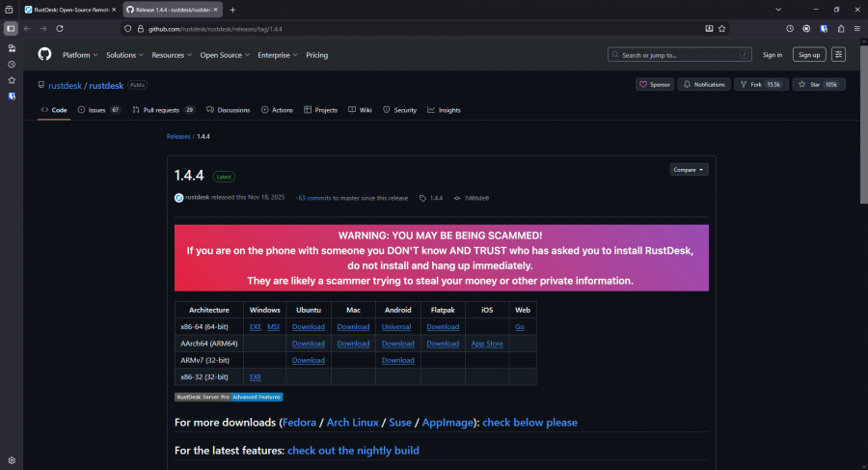The height and width of the screenshot is (470, 868).
Task: Open GitHub home via Octocat logo
Action: click(44, 54)
